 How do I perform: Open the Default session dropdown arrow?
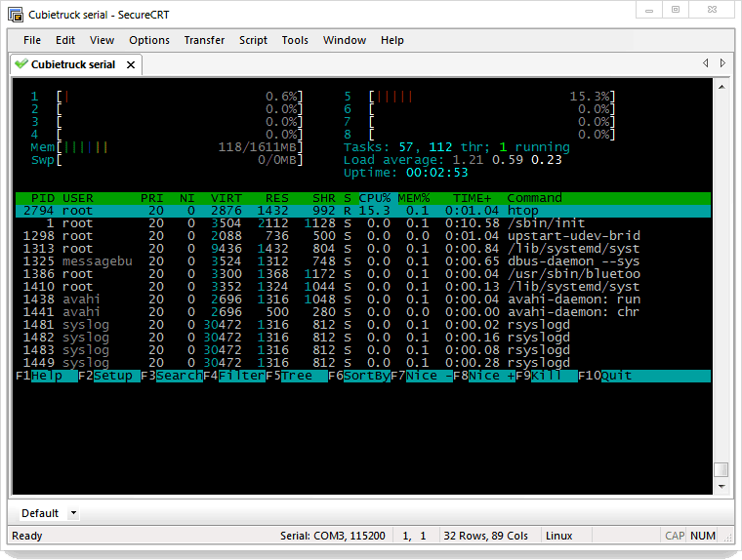pos(73,513)
